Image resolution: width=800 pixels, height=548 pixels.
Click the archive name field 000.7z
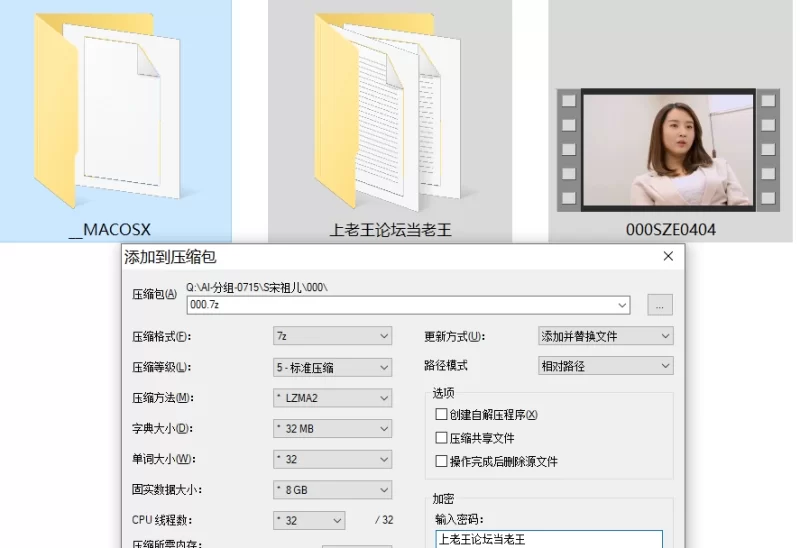click(x=400, y=305)
